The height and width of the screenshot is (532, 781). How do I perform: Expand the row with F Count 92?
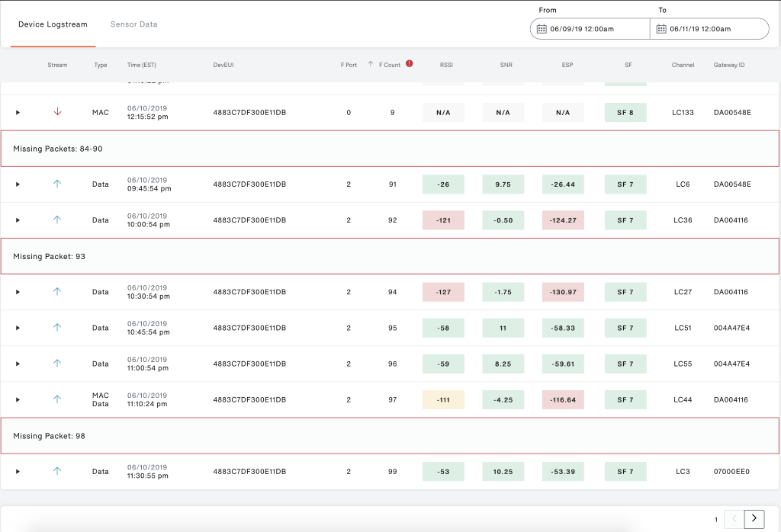[18, 220]
